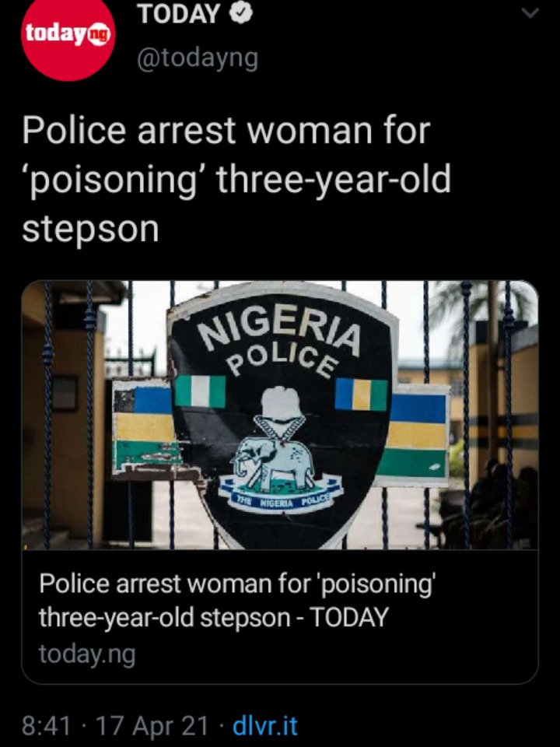Screen dimensions: 560x747
Task: Open the today.ng domain link
Action: [x=87, y=654]
